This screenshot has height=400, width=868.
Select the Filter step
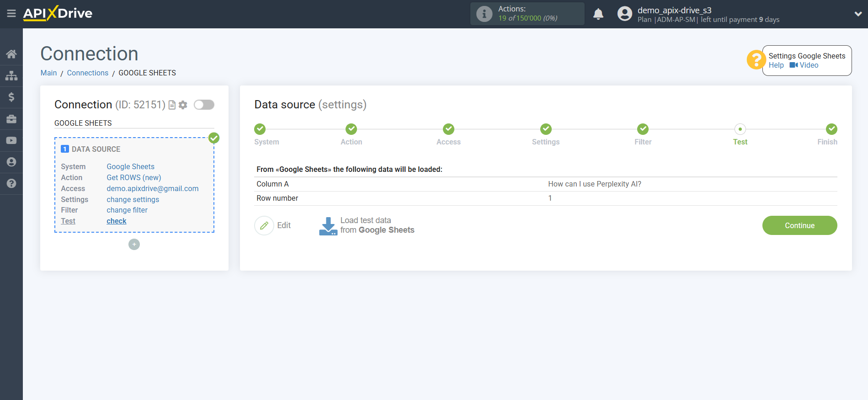tap(643, 129)
